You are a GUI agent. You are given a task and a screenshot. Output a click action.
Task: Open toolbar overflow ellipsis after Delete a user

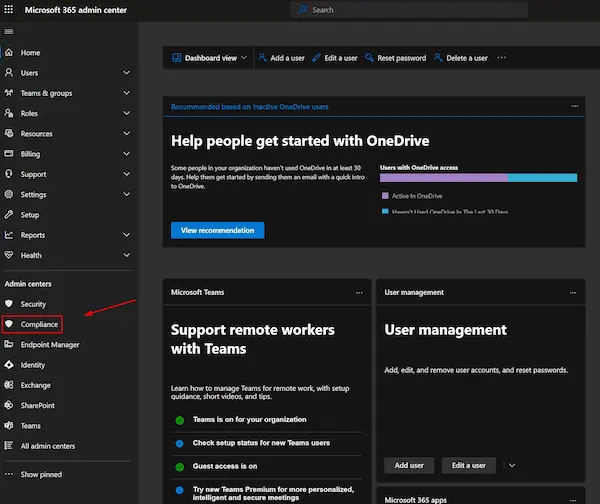click(502, 57)
